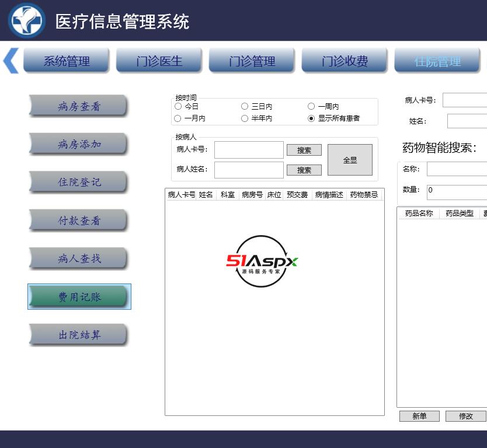The height and width of the screenshot is (448, 487).
Task: Click the 药物禁忌 column header
Action: (x=364, y=194)
